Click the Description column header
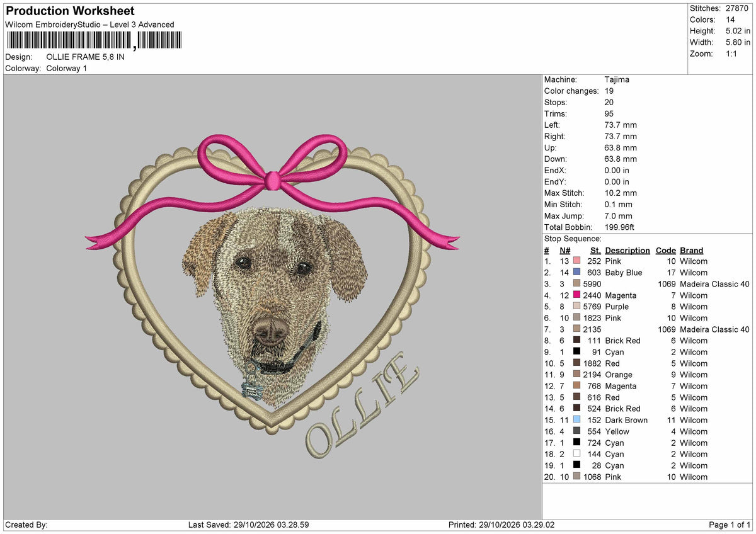The width and height of the screenshot is (756, 534). coord(627,251)
